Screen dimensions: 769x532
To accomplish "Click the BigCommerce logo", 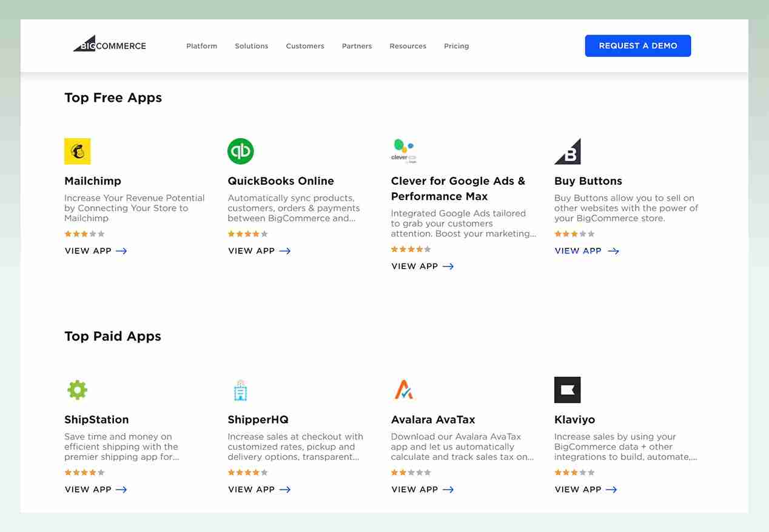I will coord(110,44).
